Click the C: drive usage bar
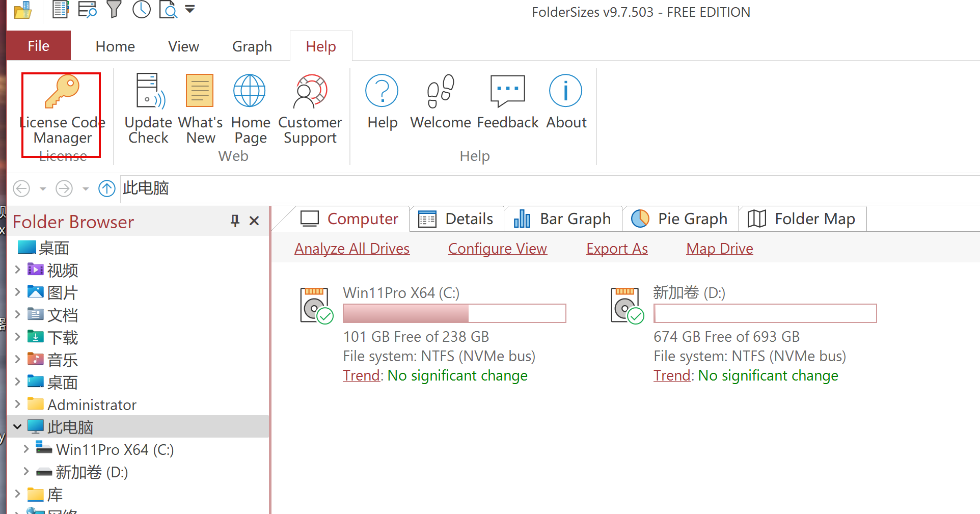This screenshot has height=514, width=980. pos(454,313)
